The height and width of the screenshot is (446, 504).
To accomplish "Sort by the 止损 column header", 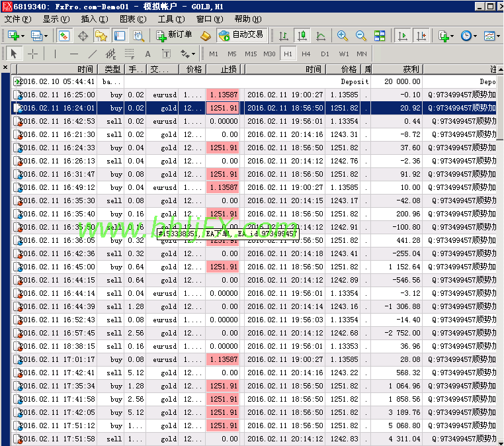I will pyautogui.click(x=224, y=69).
